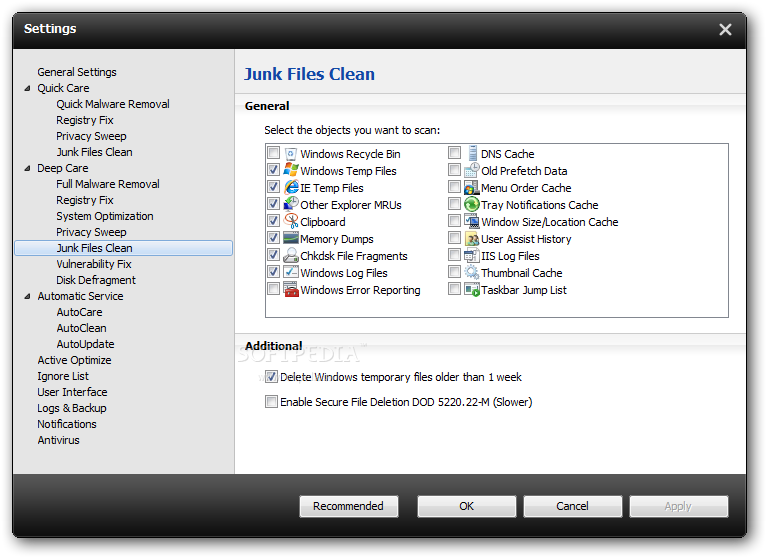Image resolution: width=767 pixels, height=558 pixels.
Task: Go to System Optimization settings
Action: click(x=105, y=216)
